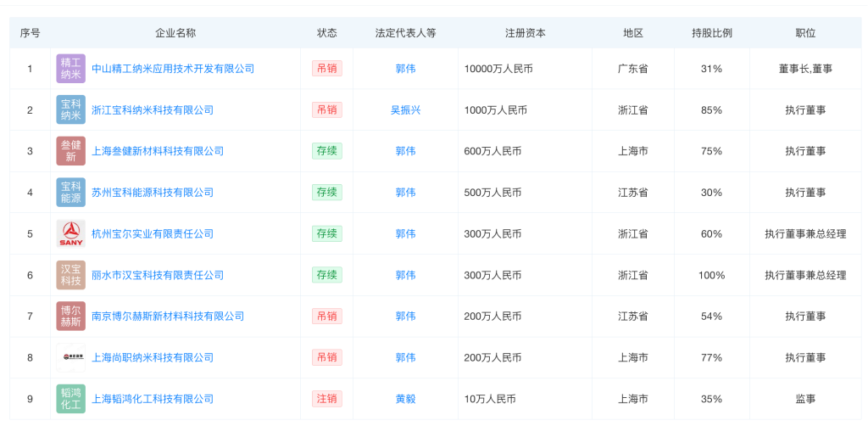Click the 韬鸿化工 green company logo
Image resolution: width=868 pixels, height=426 pixels.
pyautogui.click(x=71, y=399)
